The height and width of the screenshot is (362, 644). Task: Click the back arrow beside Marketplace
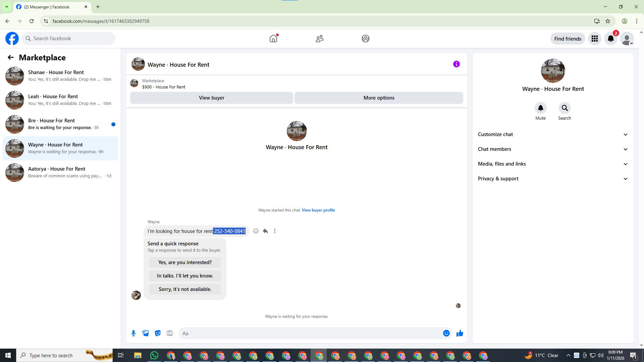pyautogui.click(x=11, y=57)
